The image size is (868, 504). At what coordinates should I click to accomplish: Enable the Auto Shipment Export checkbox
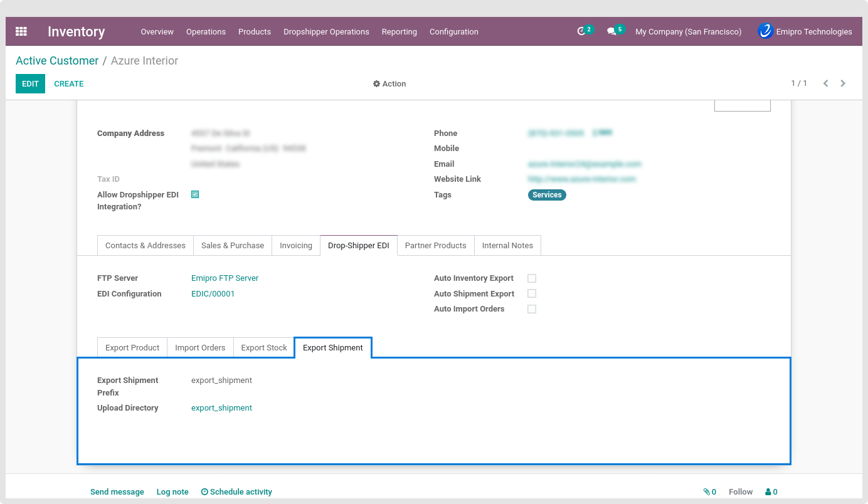tap(532, 293)
